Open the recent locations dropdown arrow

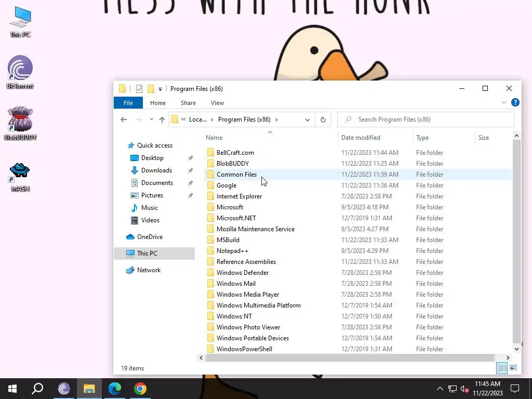(151, 119)
